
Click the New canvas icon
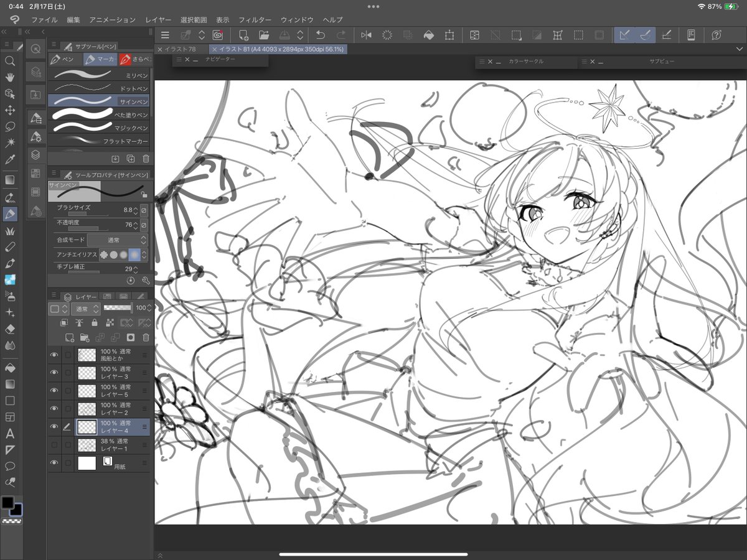243,35
